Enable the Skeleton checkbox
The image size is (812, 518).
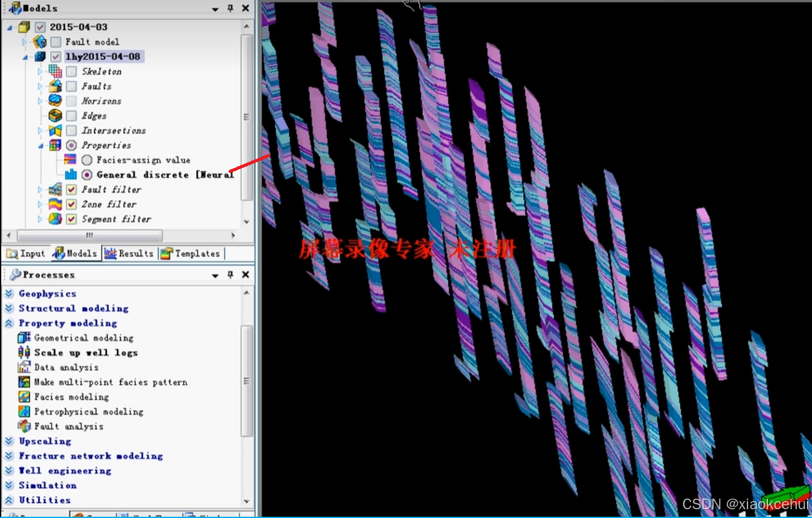point(71,71)
